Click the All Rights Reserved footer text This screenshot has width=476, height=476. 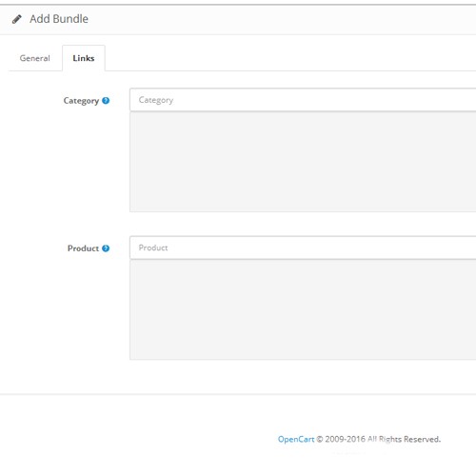[x=404, y=439]
